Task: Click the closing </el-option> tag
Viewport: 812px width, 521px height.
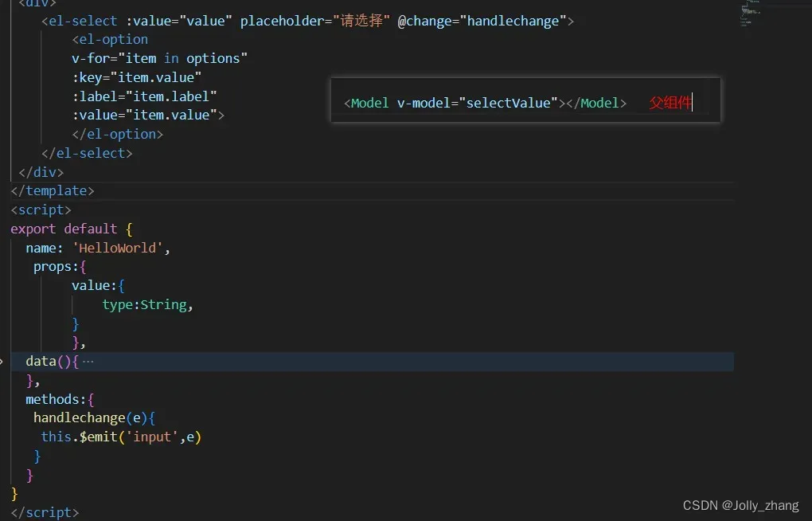Action: coord(118,135)
